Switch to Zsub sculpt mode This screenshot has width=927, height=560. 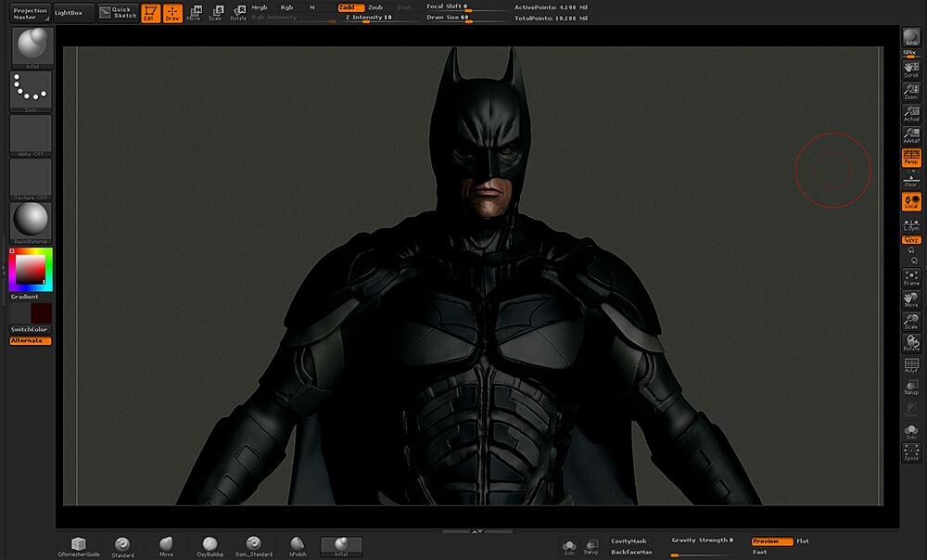coord(376,7)
